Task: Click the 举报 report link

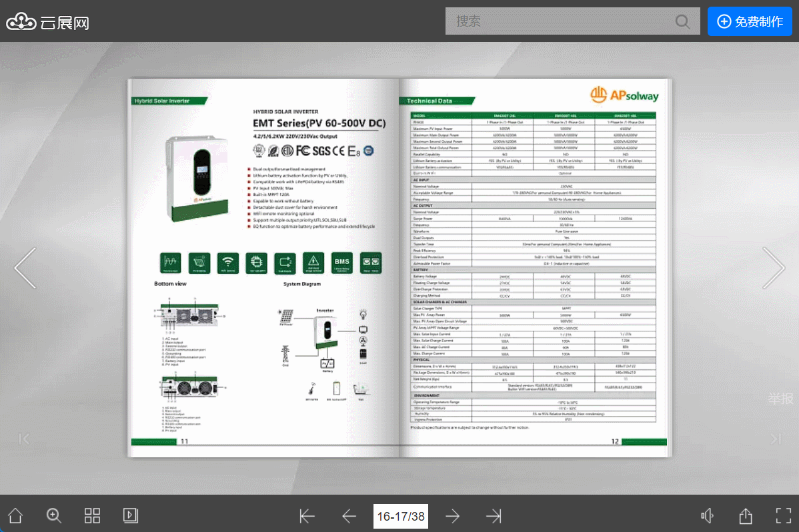Action: 780,399
